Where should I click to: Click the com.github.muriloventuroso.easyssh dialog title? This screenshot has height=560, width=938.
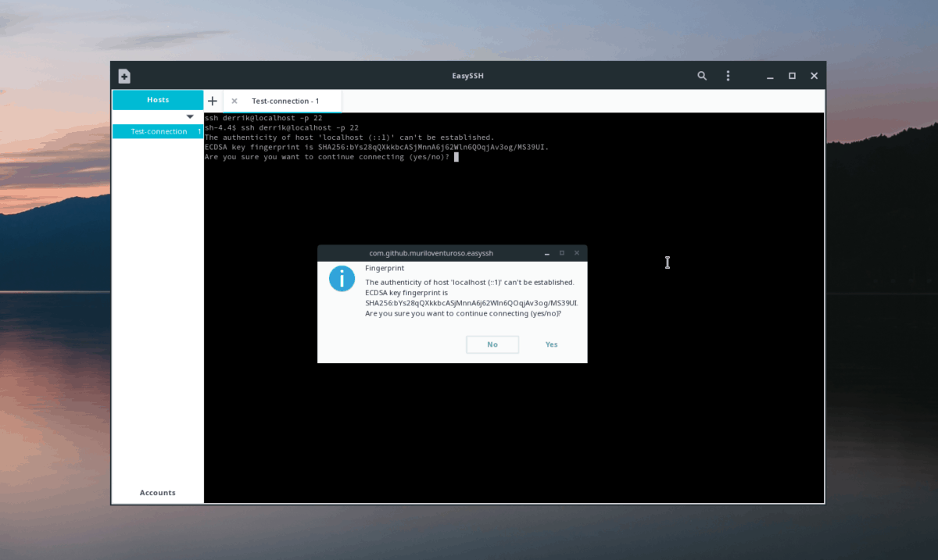[431, 253]
